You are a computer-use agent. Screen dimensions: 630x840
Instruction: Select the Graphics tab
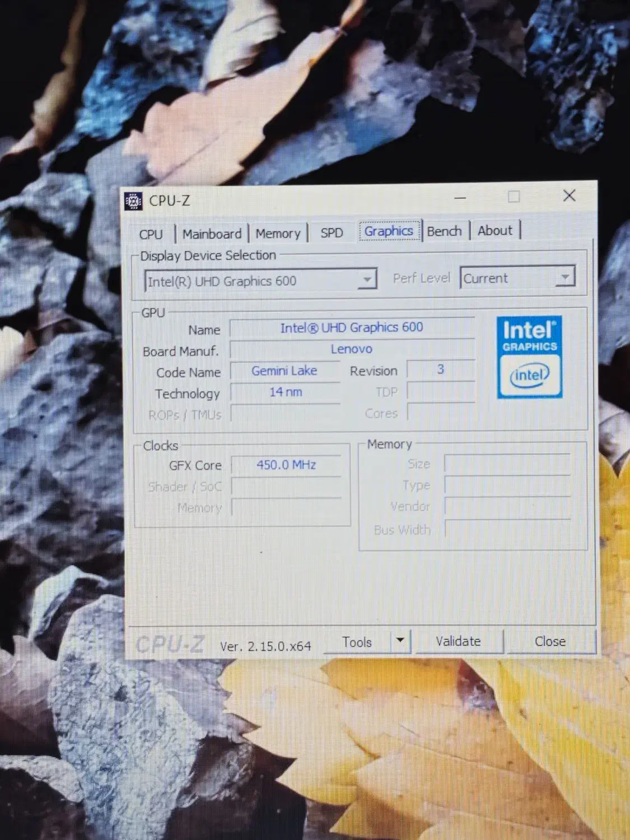tap(389, 231)
